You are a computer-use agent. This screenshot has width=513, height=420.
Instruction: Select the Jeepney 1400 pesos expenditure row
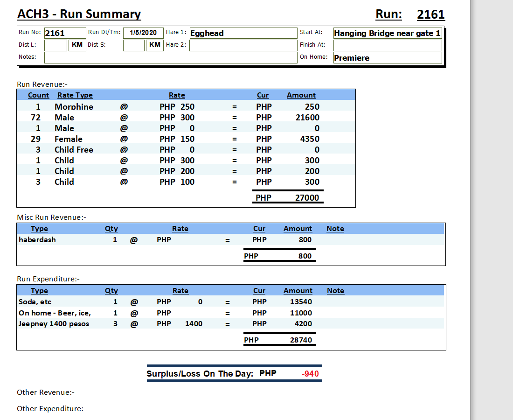54,324
